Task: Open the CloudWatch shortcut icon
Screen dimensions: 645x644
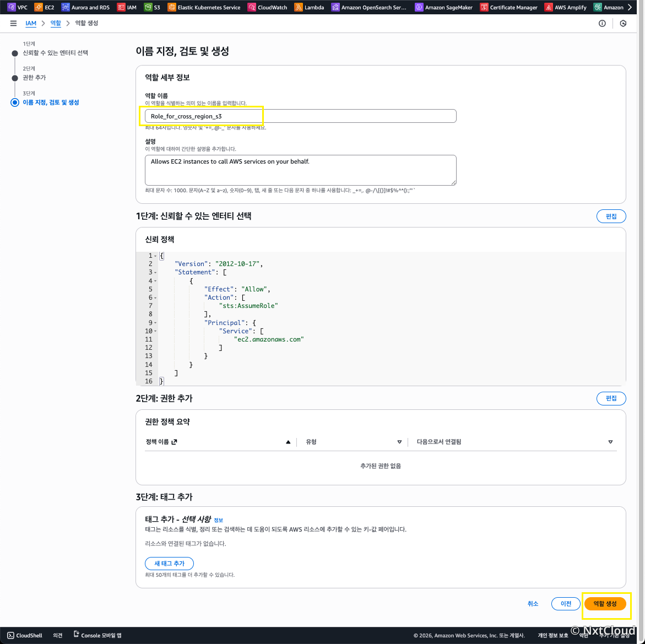Action: pos(252,7)
